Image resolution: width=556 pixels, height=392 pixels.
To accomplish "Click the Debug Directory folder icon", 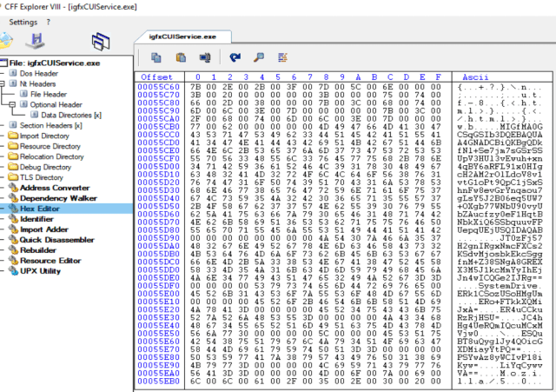I will click(x=13, y=167).
